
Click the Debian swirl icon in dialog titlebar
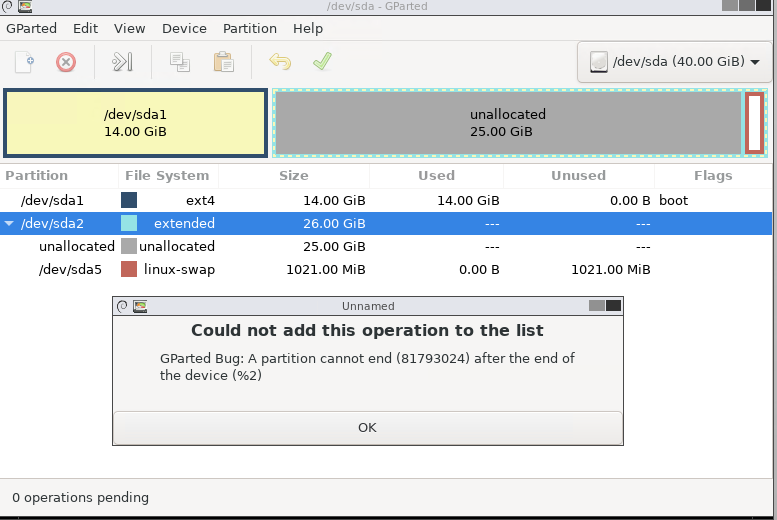point(122,306)
